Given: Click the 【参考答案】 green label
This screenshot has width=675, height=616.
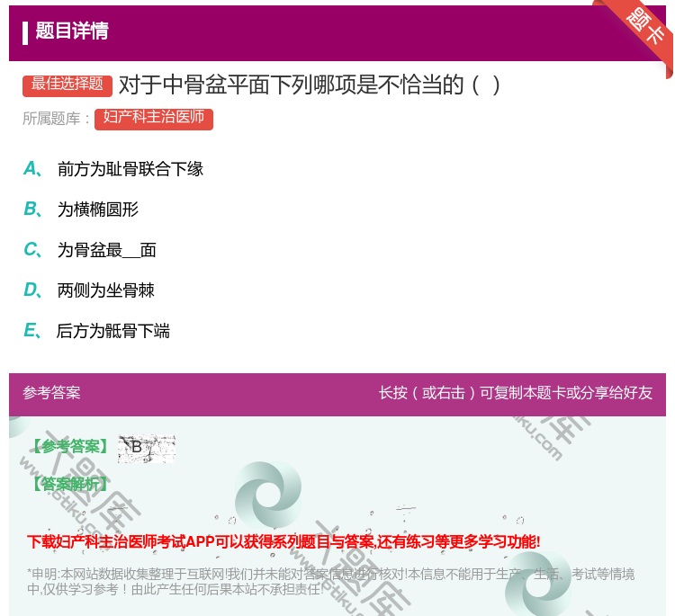Looking at the screenshot, I should 69,447.
